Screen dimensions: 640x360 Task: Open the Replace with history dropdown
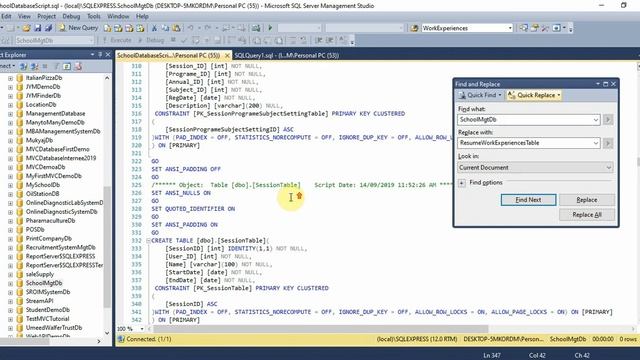click(596, 143)
